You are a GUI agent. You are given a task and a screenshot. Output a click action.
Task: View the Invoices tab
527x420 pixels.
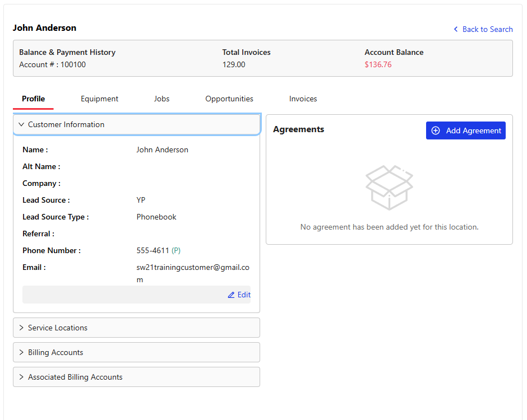pyautogui.click(x=303, y=99)
